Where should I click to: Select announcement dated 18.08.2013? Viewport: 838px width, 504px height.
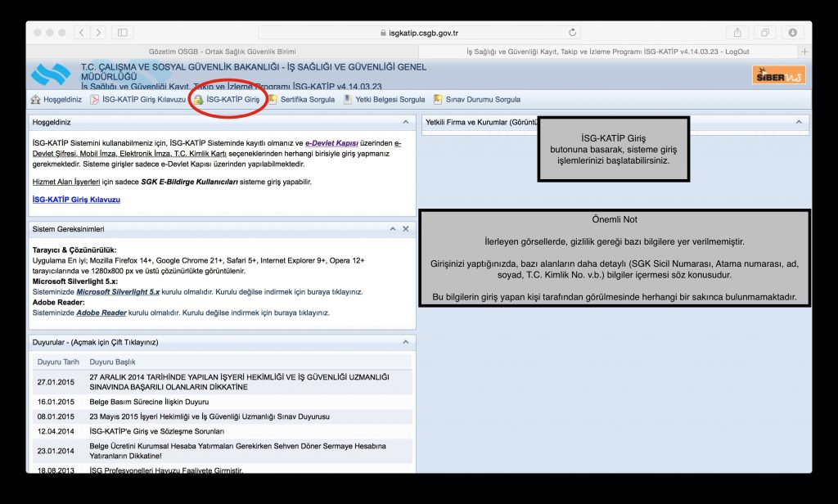[223, 470]
